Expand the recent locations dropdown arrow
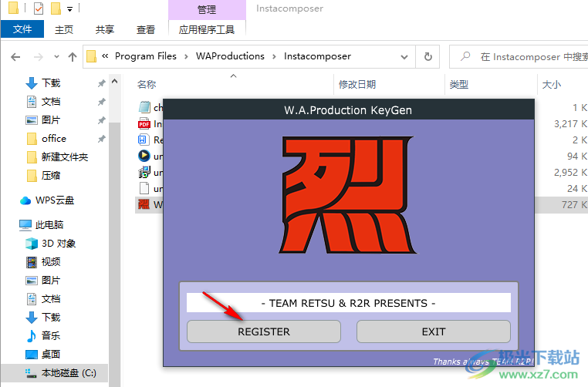Viewport: 588px width, 387px height. pos(55,56)
